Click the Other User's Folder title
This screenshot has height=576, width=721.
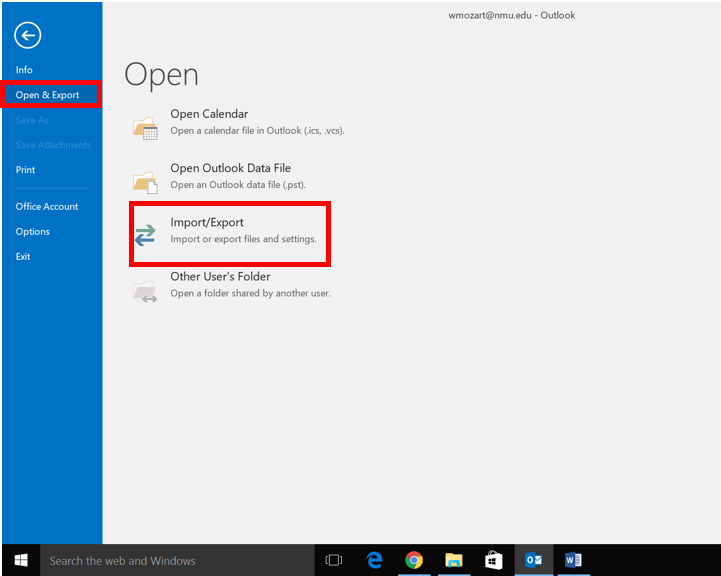(x=220, y=277)
